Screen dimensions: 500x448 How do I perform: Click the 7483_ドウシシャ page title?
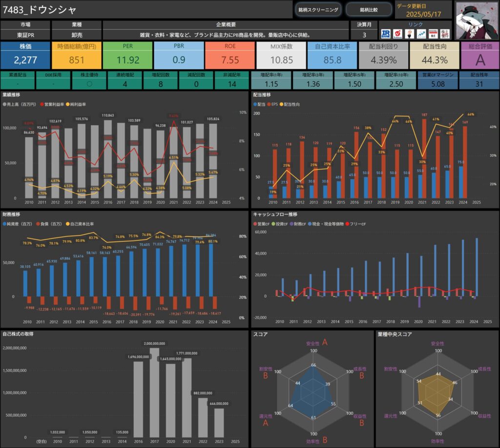(x=40, y=10)
